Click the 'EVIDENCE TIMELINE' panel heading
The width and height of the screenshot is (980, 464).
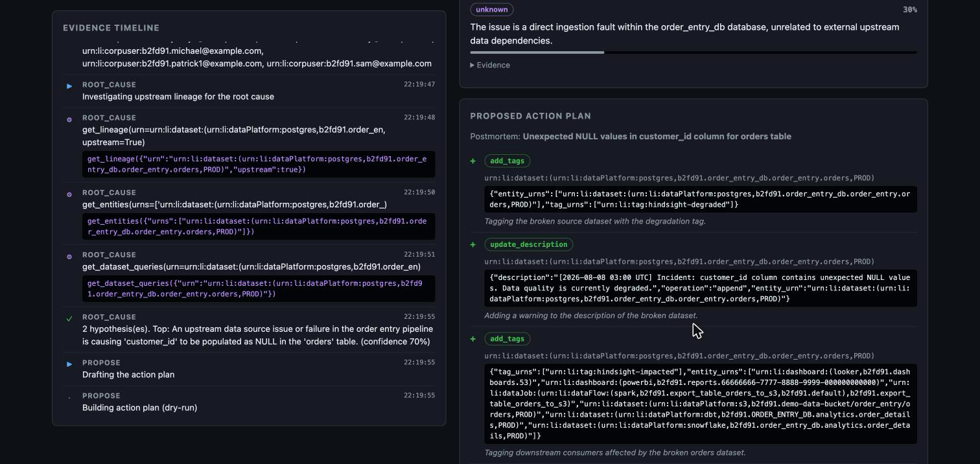coord(111,28)
